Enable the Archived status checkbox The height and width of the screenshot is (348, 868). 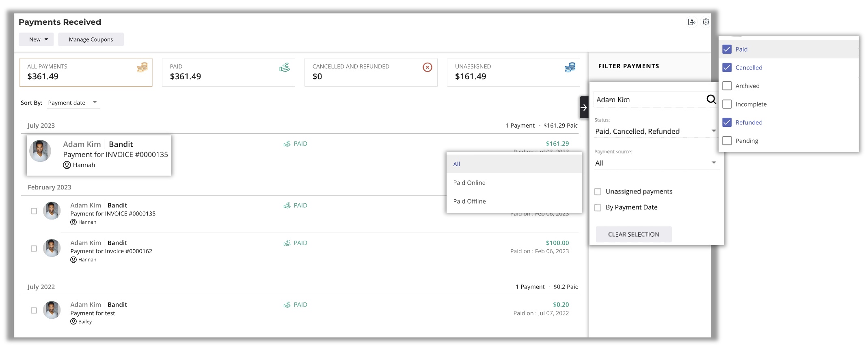click(727, 86)
